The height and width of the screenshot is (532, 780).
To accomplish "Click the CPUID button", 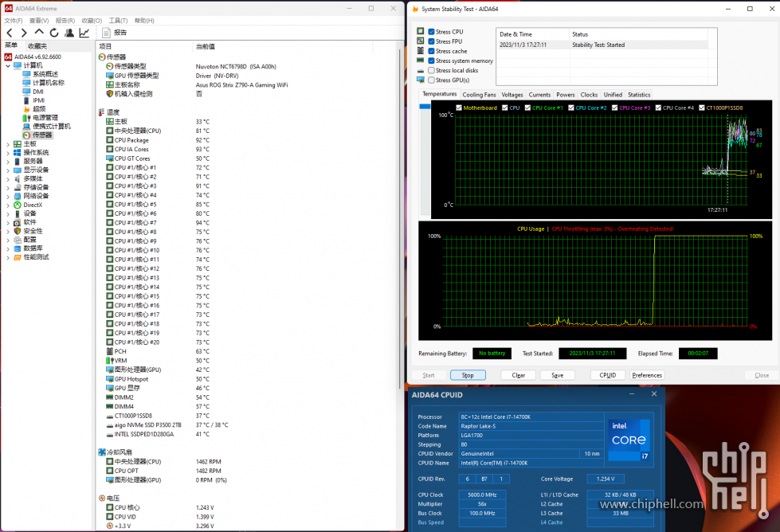I will 607,375.
